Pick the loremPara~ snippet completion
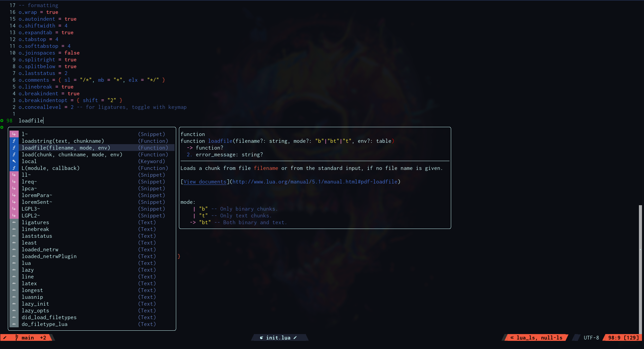The image size is (644, 349). (92, 195)
